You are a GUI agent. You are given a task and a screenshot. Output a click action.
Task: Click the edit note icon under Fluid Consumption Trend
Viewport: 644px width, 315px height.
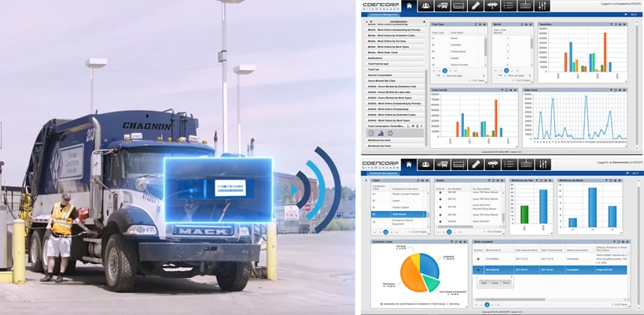tap(372, 133)
